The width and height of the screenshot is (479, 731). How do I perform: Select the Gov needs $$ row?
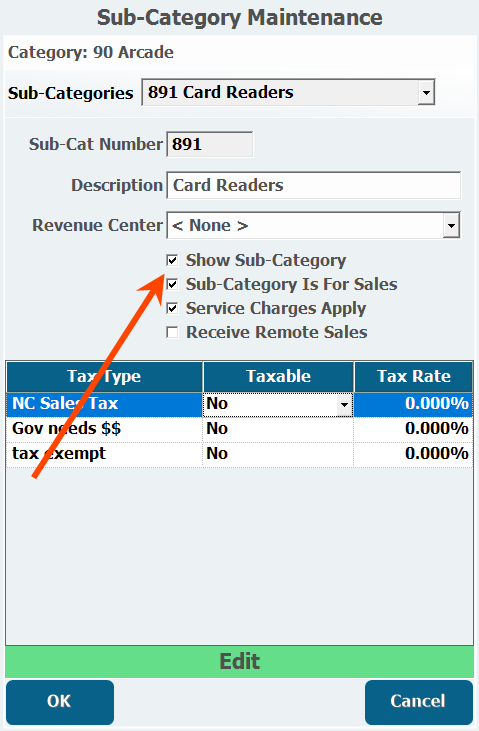pyautogui.click(x=239, y=428)
